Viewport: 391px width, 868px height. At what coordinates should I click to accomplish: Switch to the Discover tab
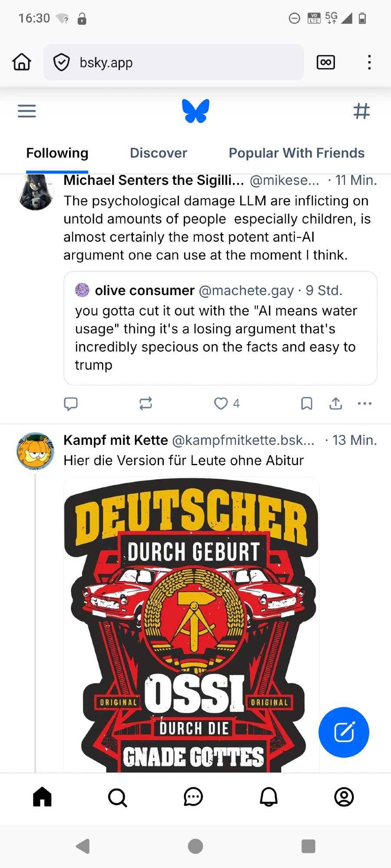[159, 153]
